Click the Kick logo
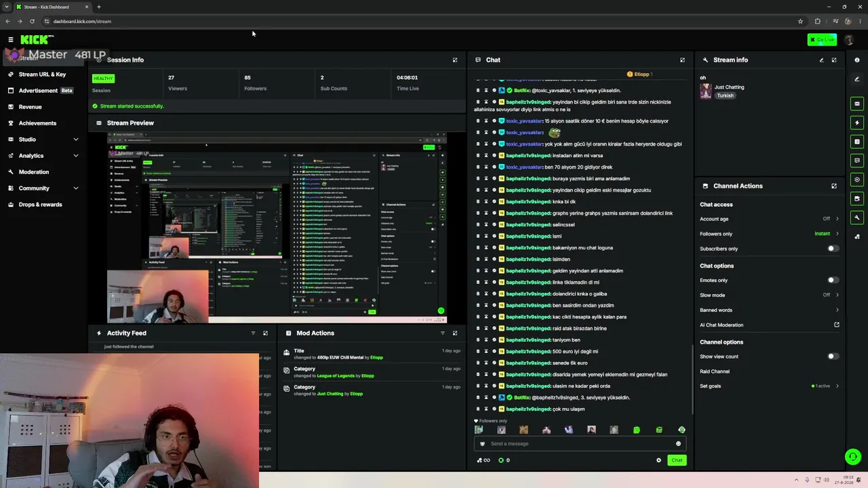 [36, 40]
